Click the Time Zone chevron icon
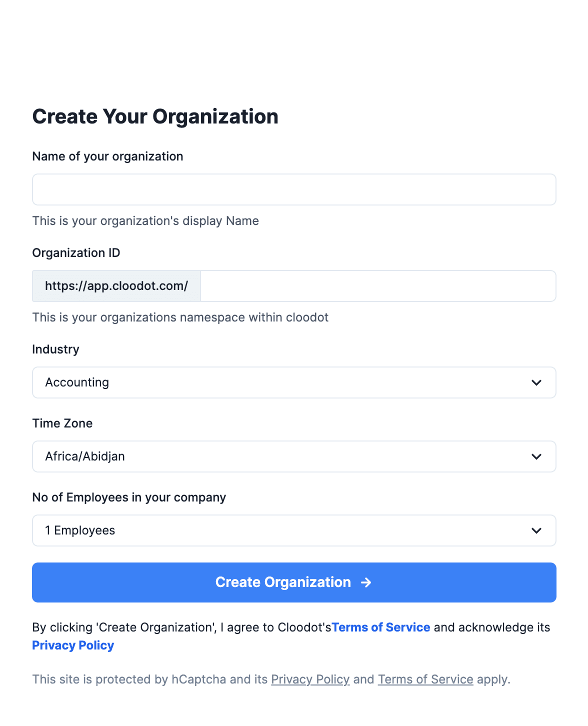Screen dimensions: 588x726 [537, 456]
